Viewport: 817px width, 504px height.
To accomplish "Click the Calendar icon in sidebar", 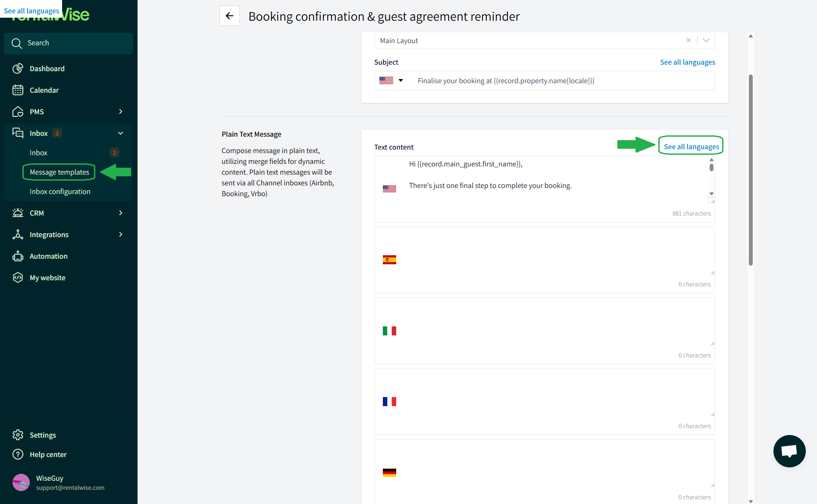I will (x=18, y=90).
